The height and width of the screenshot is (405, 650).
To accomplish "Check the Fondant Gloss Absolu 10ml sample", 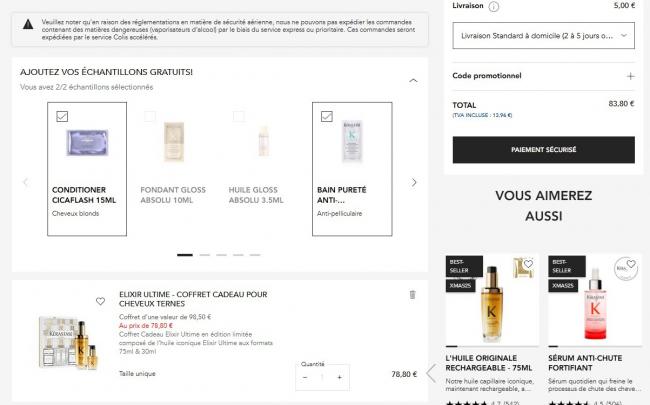I will [150, 116].
